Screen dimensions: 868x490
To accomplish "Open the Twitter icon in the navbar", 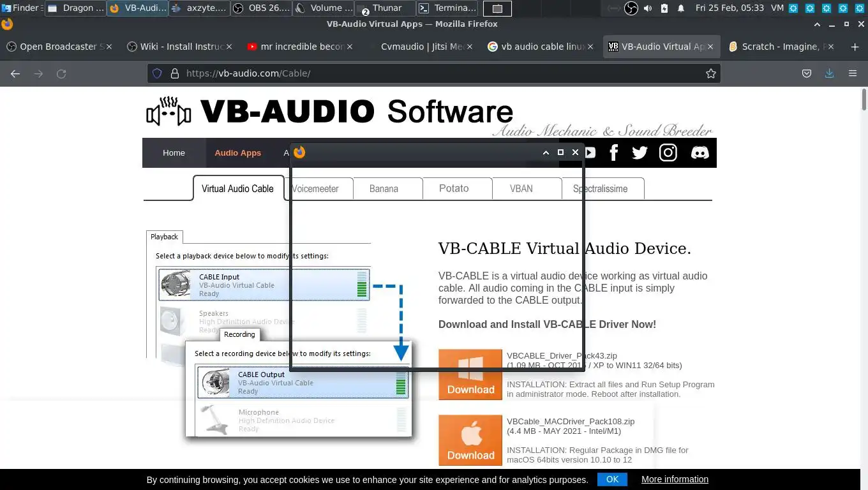I will pos(640,152).
